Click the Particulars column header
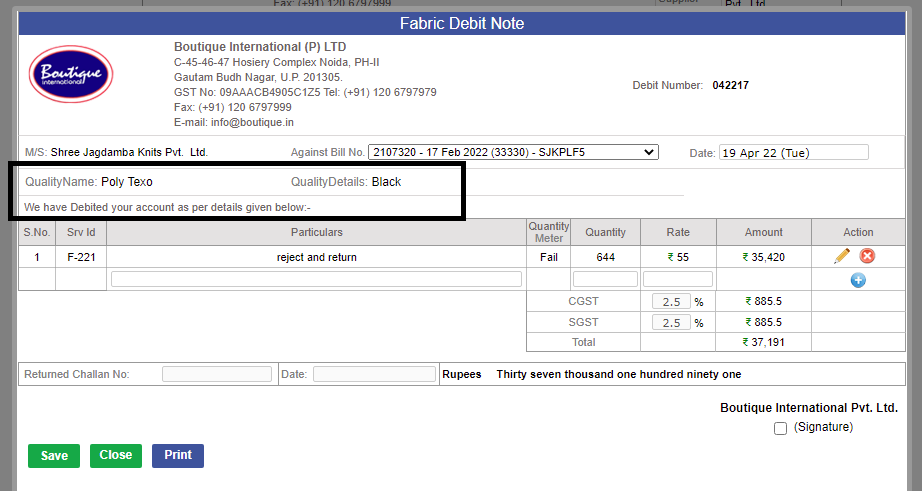The height and width of the screenshot is (491, 922). click(x=316, y=232)
